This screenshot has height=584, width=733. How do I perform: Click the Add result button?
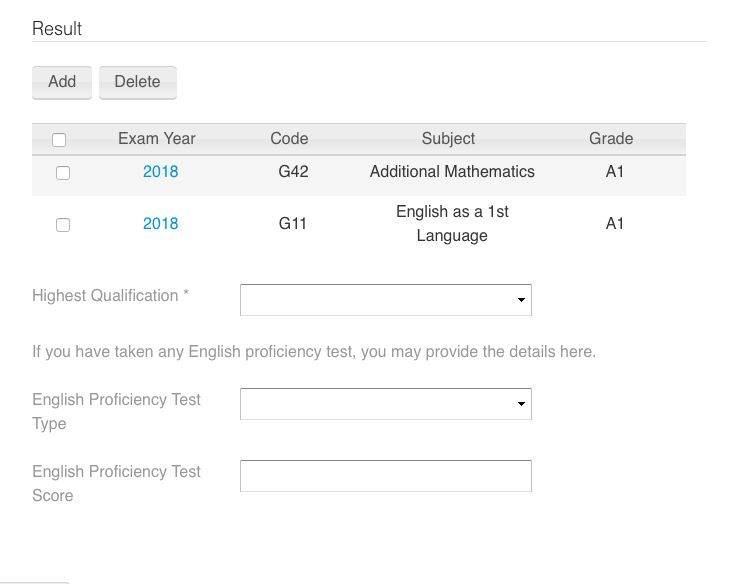(62, 82)
